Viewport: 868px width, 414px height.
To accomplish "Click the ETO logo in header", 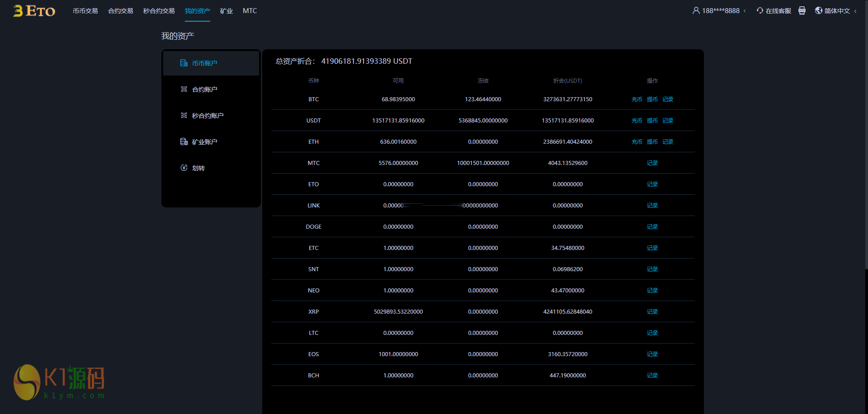I will [x=34, y=11].
